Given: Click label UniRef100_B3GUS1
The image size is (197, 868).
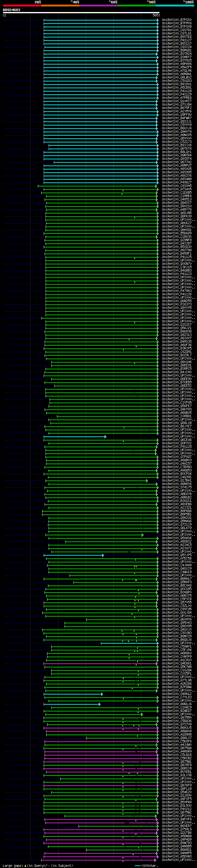Looking at the screenshot, I should [177, 501].
